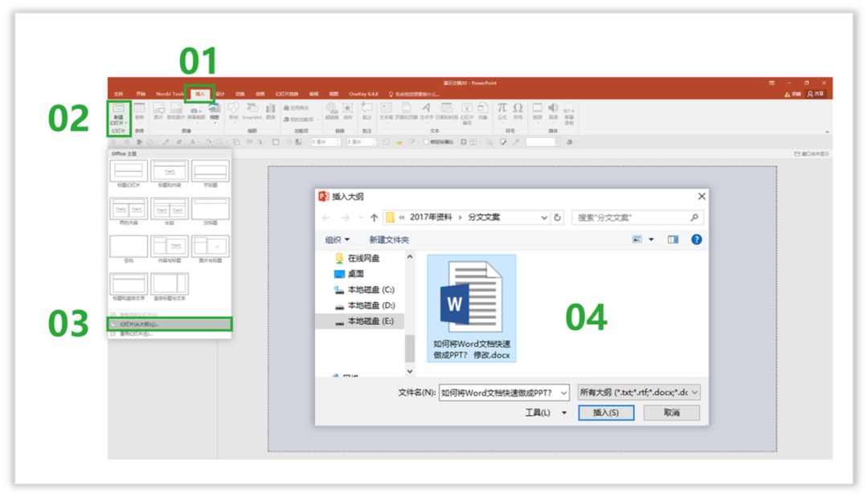
Task: Open the File name (文件名) combo box arrow
Action: pos(563,393)
